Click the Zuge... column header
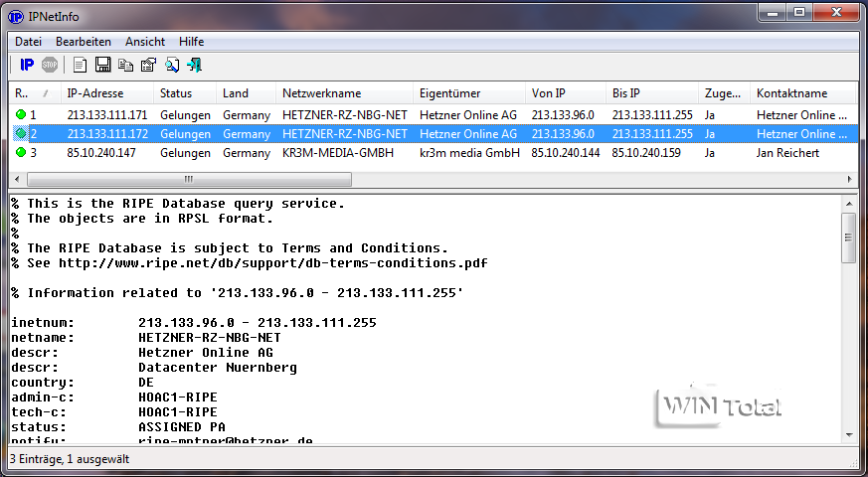 723,93
